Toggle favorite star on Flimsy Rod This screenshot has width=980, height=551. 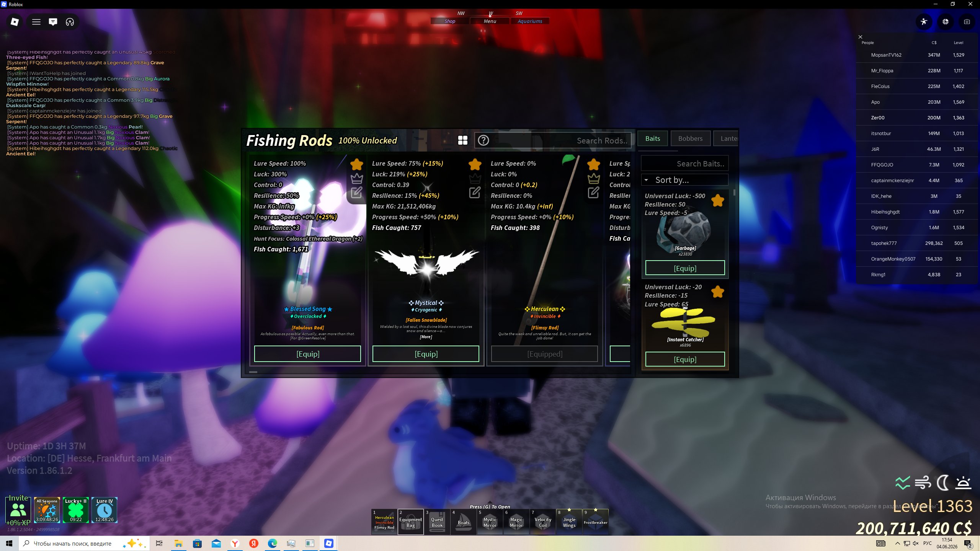tap(593, 164)
